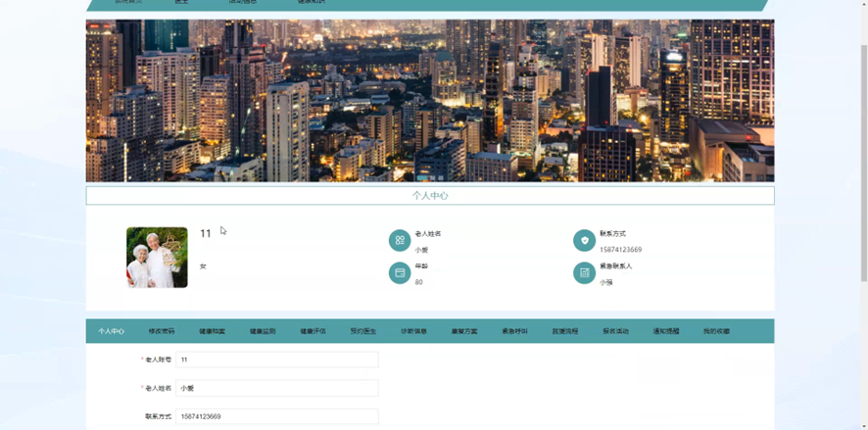Click name value 小爱 in profile card
This screenshot has height=430, width=868.
coord(422,250)
